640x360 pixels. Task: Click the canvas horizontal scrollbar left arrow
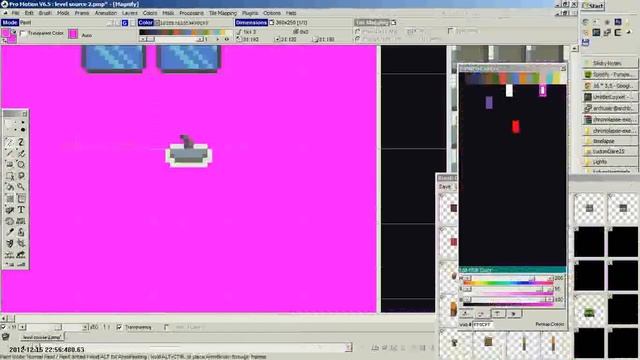4,318
